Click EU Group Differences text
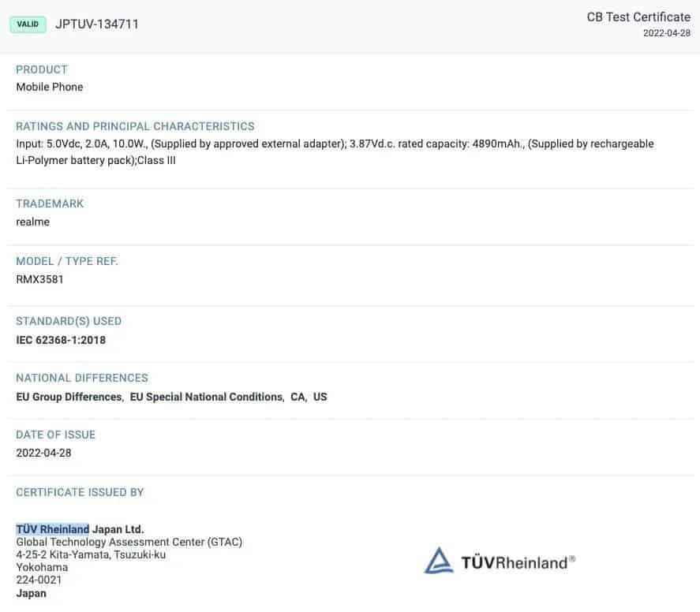Viewport: 700px width, 612px height. tap(69, 397)
